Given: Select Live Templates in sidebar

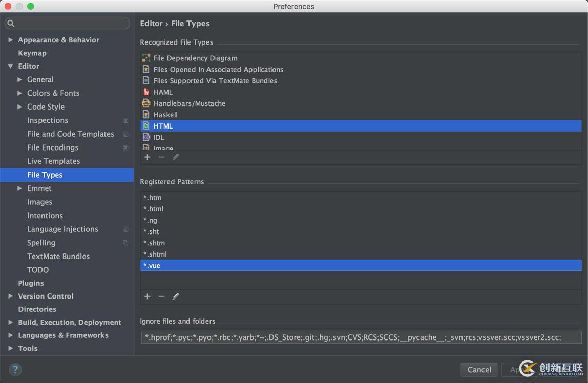Looking at the screenshot, I should coord(53,161).
